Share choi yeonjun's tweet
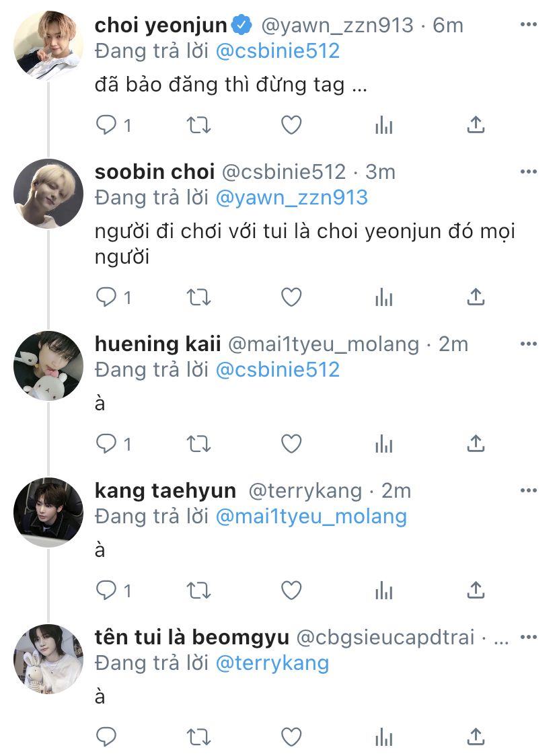557x756 pixels. pos(476,125)
